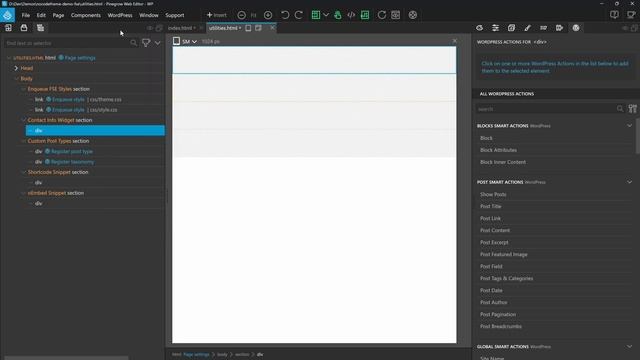Close the page view with X
Screen dimensions: 640x360
(455, 41)
